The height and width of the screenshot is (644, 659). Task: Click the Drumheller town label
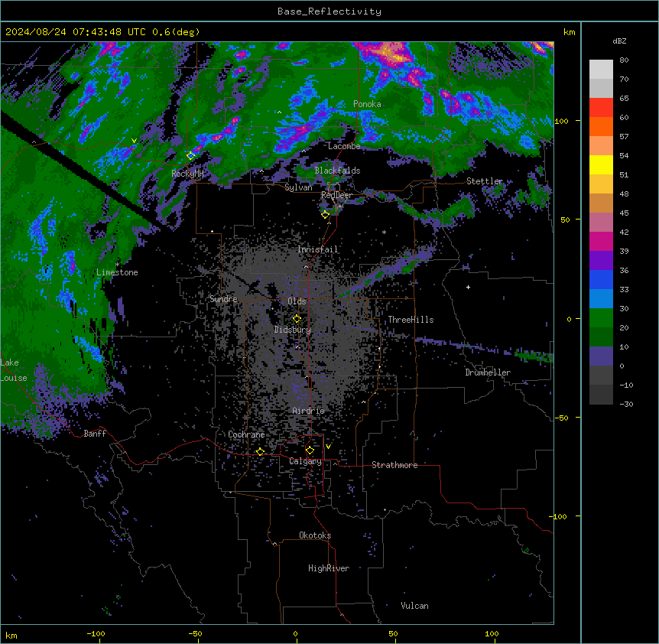pyautogui.click(x=488, y=372)
